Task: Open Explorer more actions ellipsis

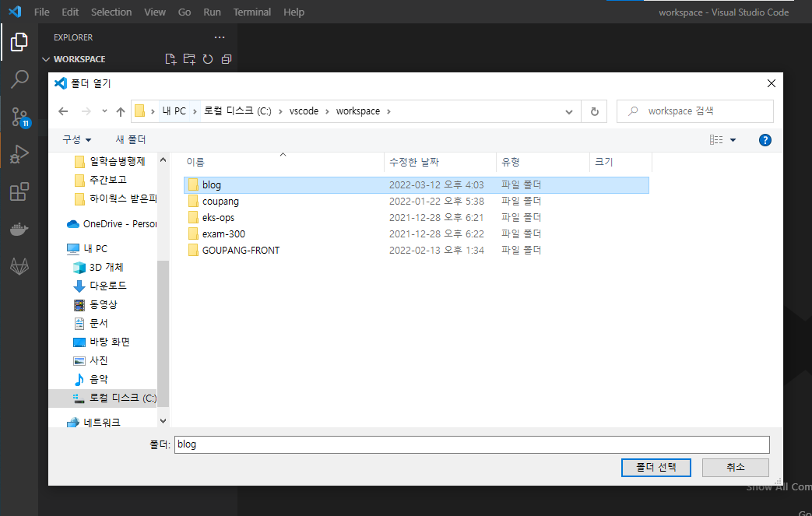Action: [x=220, y=37]
